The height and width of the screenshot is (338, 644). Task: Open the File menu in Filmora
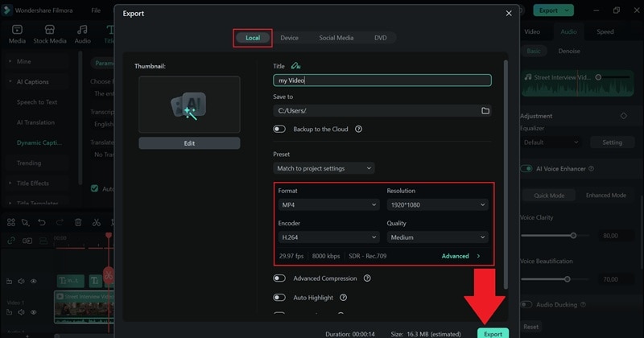click(96, 10)
